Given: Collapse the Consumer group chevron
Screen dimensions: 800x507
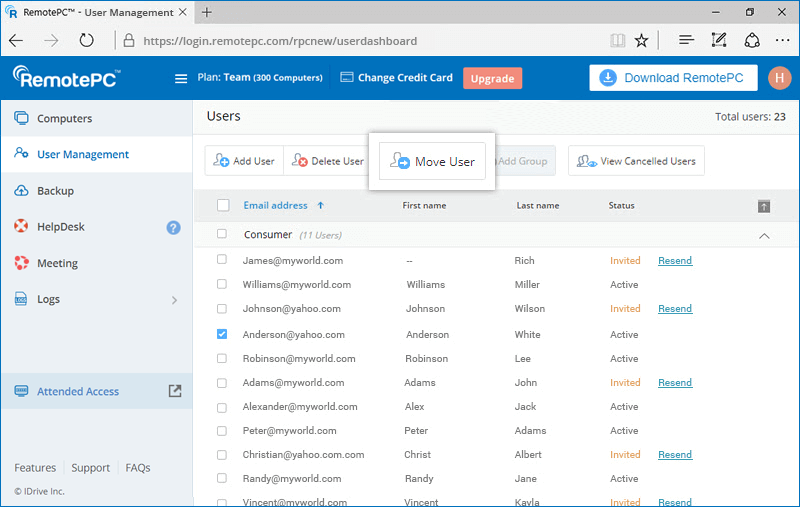Looking at the screenshot, I should (764, 236).
